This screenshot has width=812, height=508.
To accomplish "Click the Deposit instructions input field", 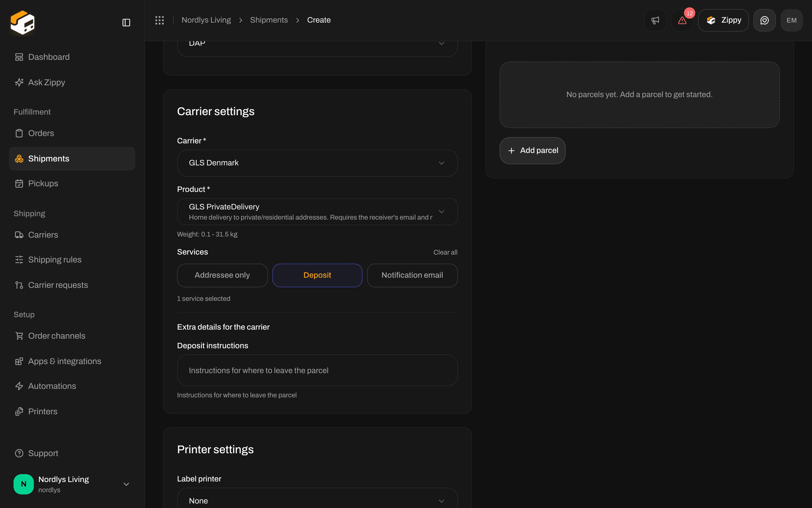I will [317, 370].
